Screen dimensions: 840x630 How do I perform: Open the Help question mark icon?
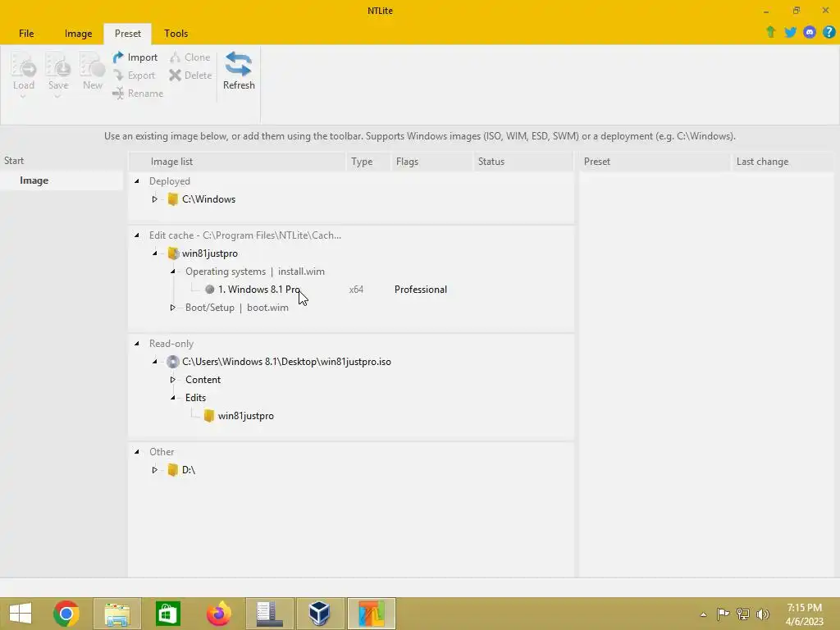pyautogui.click(x=829, y=32)
